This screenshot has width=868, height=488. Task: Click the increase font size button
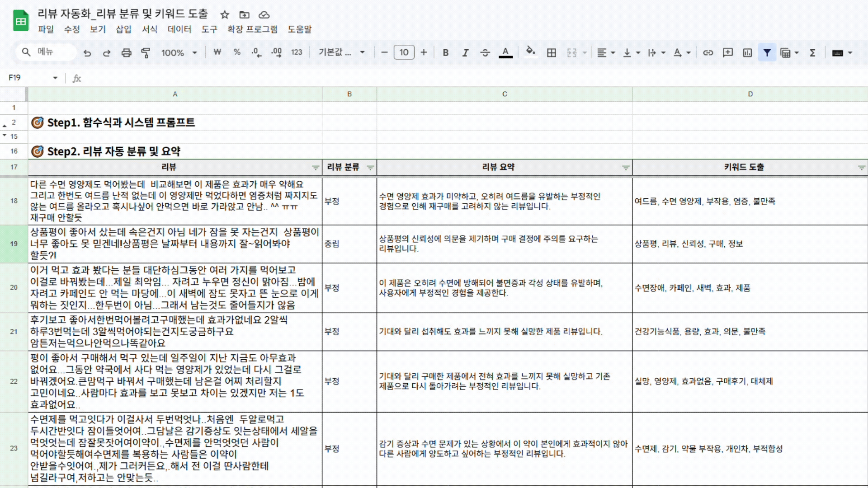[424, 53]
